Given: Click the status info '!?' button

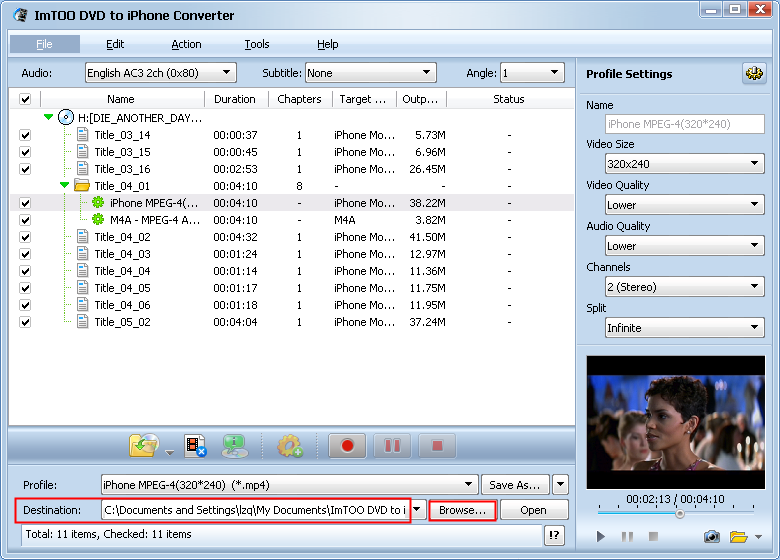Looking at the screenshot, I should point(554,535).
